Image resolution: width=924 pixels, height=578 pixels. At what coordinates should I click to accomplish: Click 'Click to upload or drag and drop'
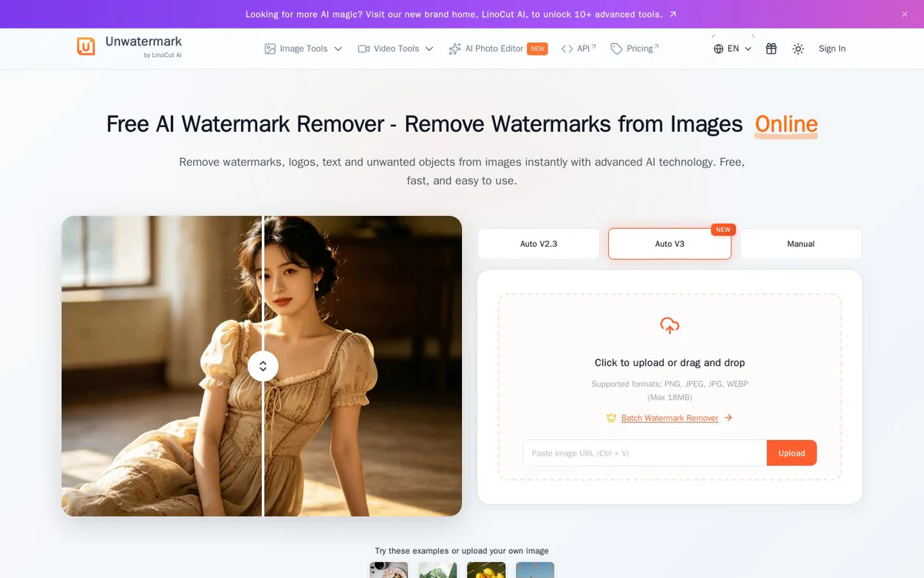(670, 362)
